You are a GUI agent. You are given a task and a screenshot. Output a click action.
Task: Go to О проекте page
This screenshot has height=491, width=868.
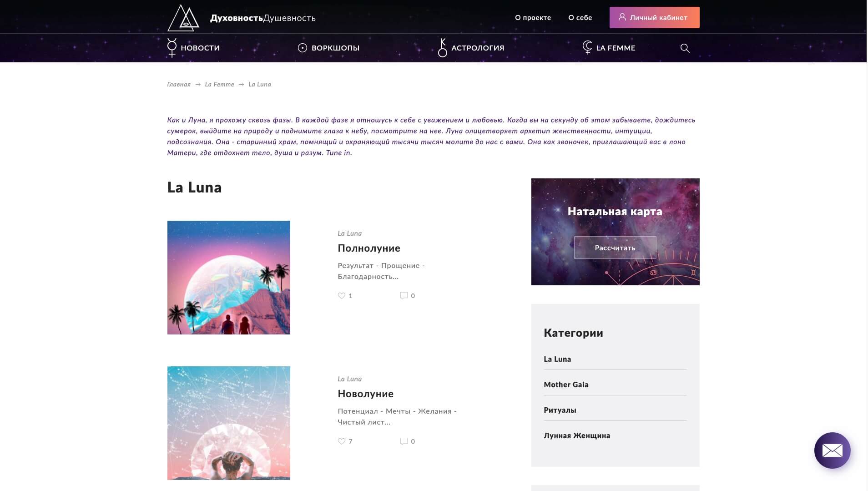coord(533,18)
